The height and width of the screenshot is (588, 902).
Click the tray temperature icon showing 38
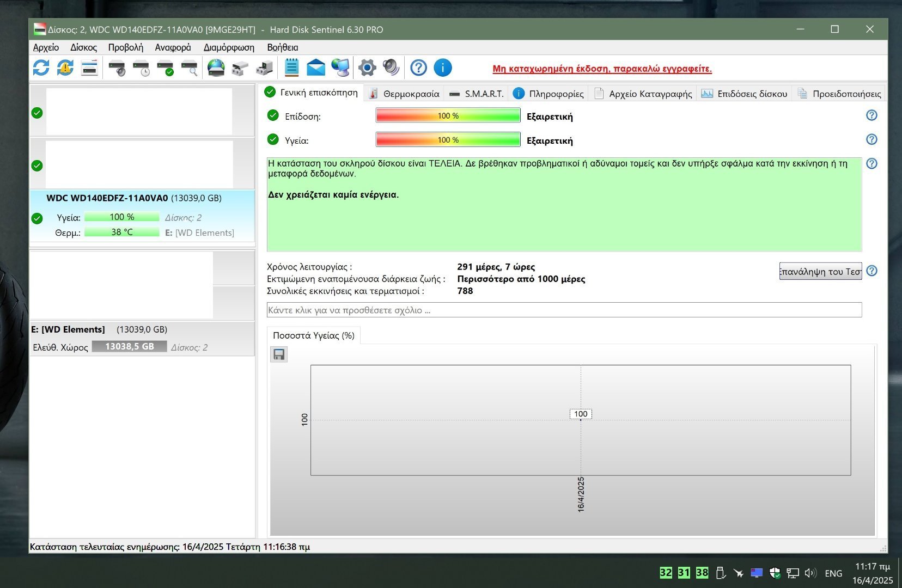click(702, 573)
